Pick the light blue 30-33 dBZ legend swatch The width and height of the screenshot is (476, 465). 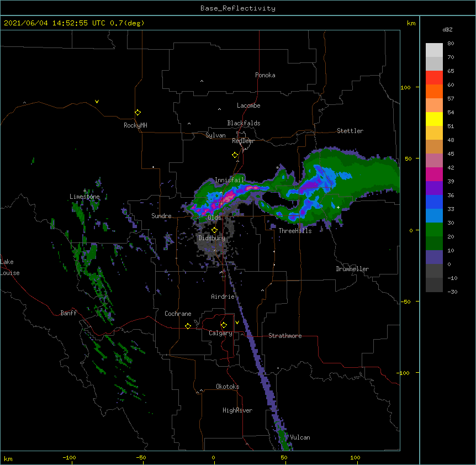(434, 216)
